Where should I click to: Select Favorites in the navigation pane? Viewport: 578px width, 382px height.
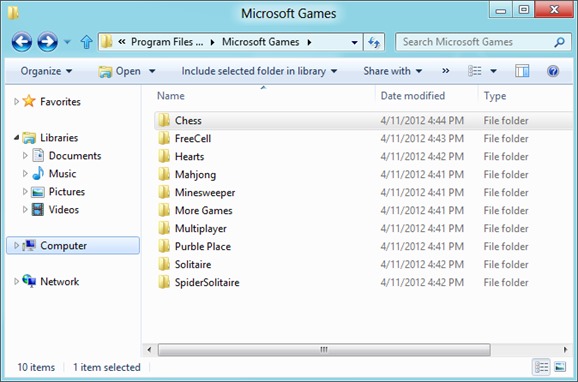60,102
